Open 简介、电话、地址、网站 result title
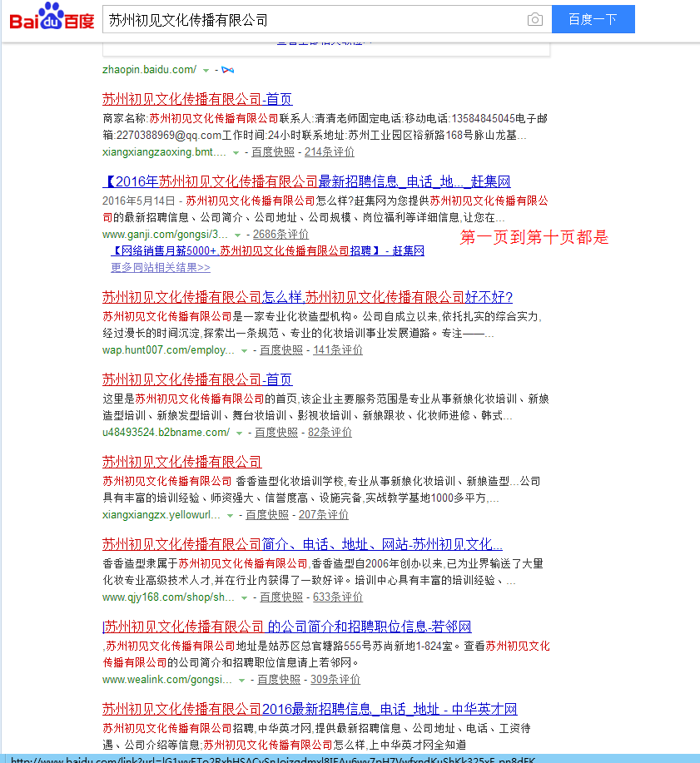The image size is (700, 763). [x=302, y=544]
